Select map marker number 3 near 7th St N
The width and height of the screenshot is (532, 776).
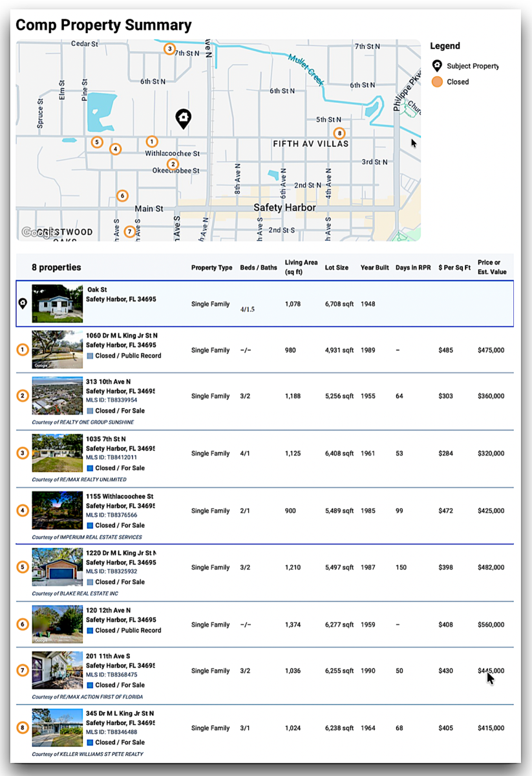(169, 48)
